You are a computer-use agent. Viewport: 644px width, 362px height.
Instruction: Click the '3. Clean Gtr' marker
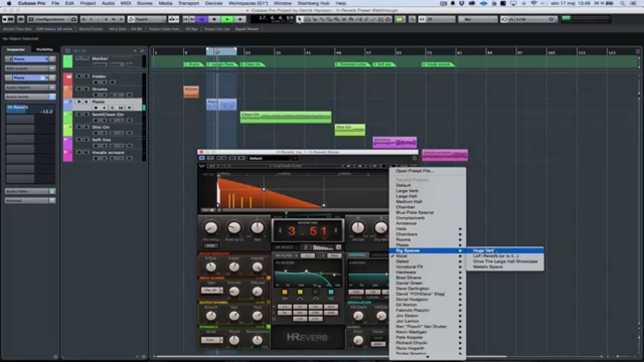(x=252, y=64)
